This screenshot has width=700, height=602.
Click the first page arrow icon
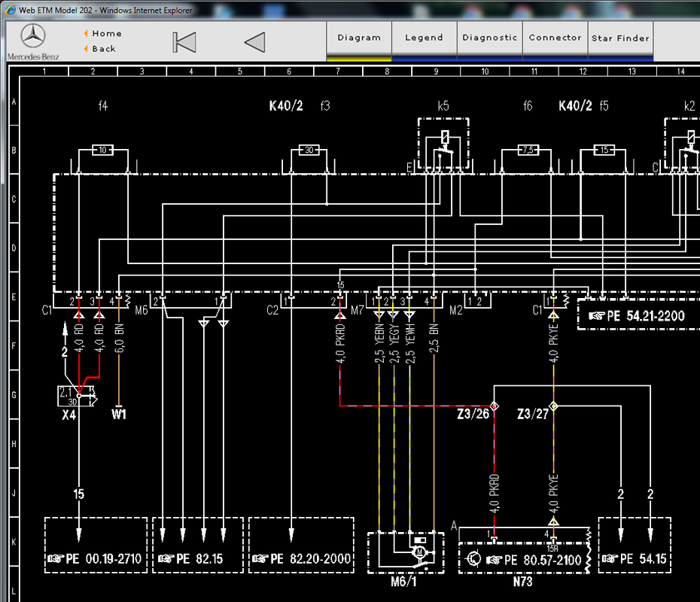184,42
